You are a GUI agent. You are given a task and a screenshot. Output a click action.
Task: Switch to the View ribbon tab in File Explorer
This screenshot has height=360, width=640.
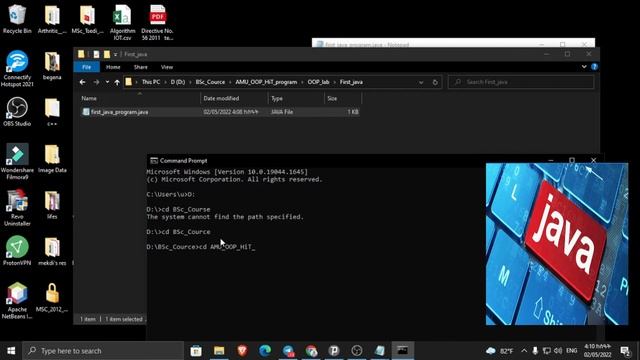tap(167, 67)
